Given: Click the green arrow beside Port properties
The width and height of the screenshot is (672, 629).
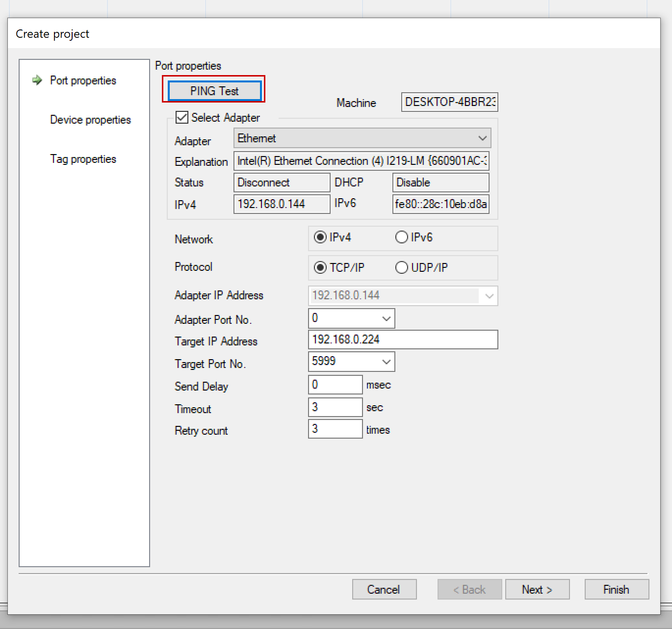Looking at the screenshot, I should point(37,80).
